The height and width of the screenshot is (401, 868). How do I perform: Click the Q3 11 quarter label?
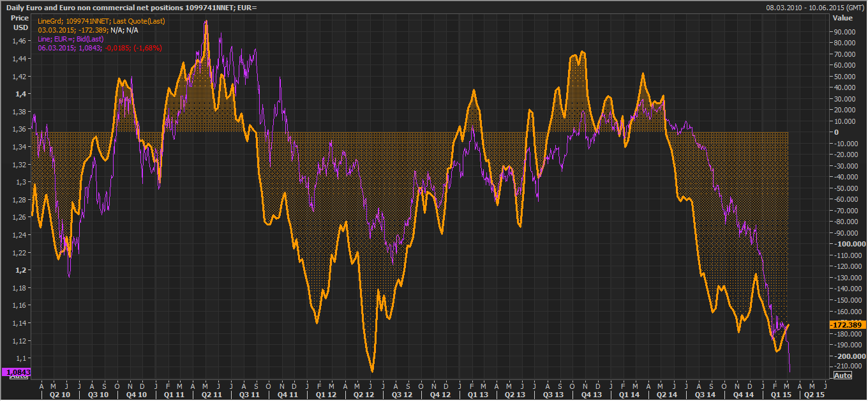click(250, 395)
